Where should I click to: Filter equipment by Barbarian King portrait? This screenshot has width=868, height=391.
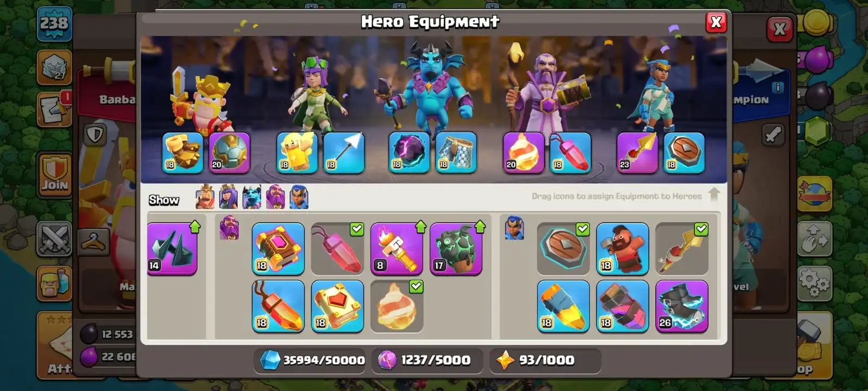pos(205,197)
